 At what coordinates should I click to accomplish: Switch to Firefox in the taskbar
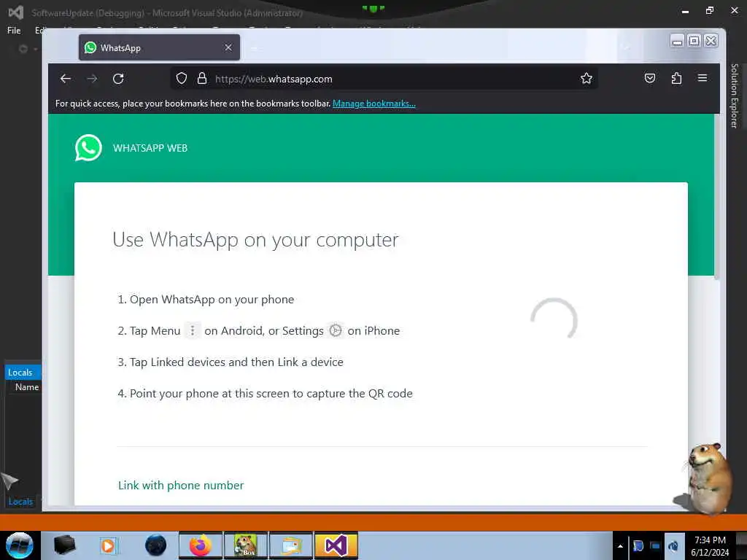pos(201,545)
